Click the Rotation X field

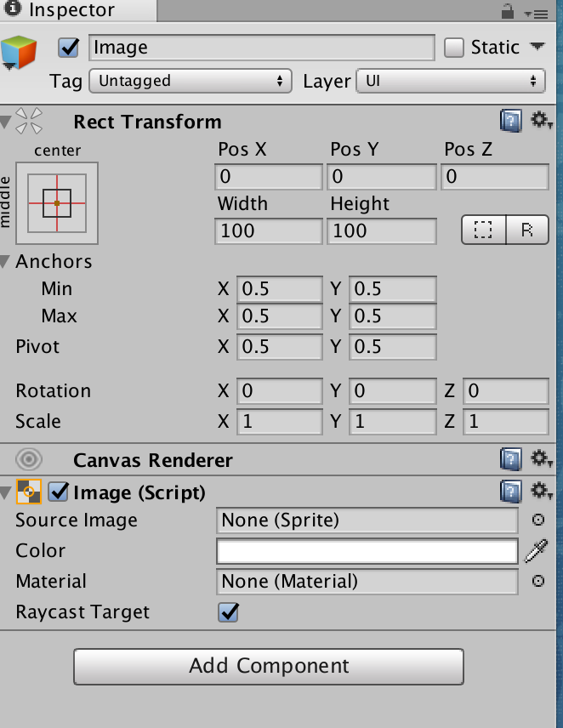(x=280, y=391)
